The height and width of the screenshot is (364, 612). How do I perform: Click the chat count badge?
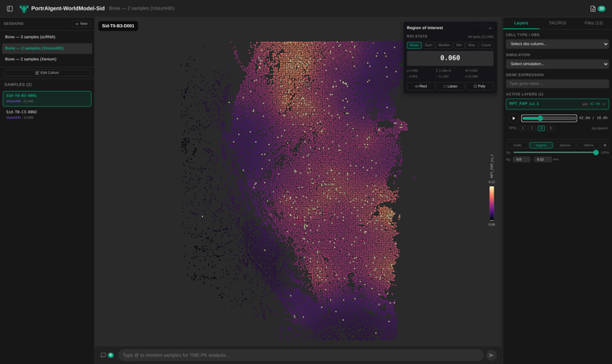tap(111, 355)
